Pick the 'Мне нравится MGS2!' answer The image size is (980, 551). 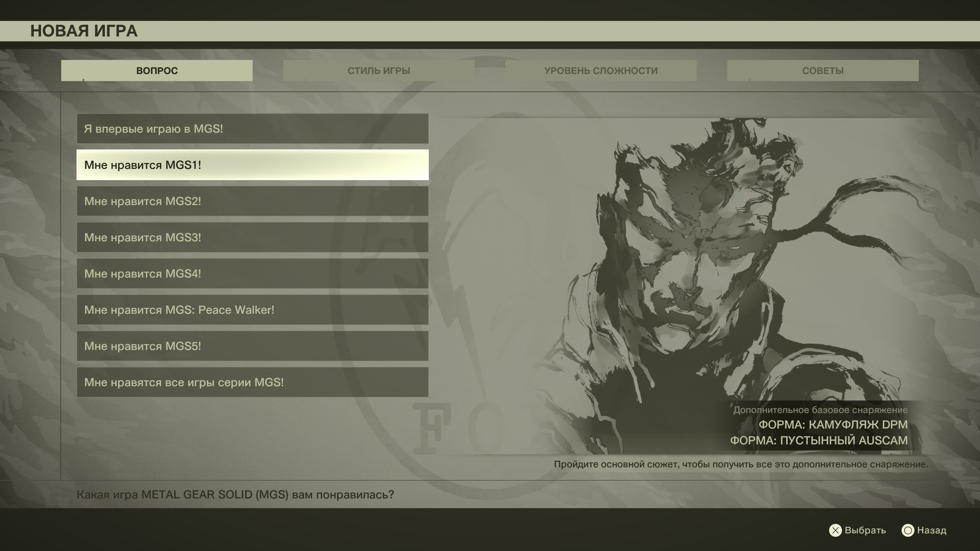[252, 201]
